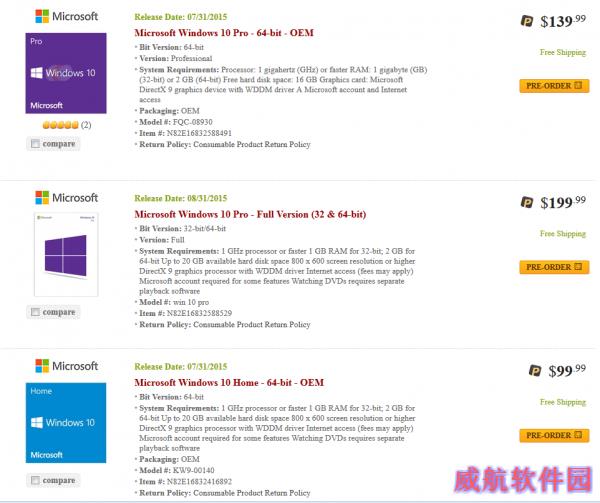The width and height of the screenshot is (600, 503).
Task: Open the Windows 10 Pro - Full Version title link
Action: pos(250,214)
